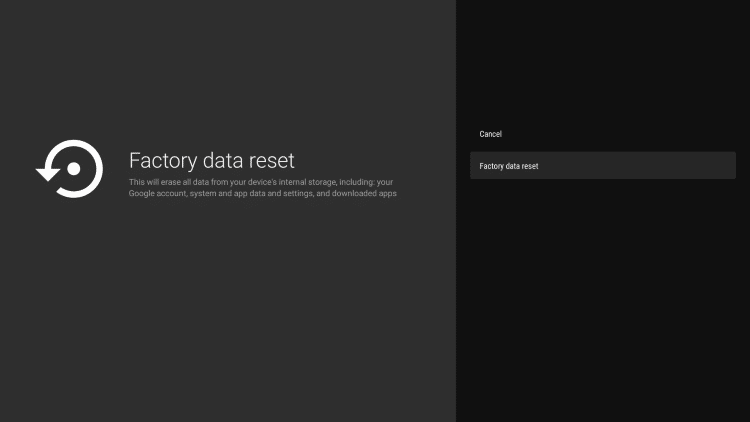
Task: Select the Cancel option
Action: [x=490, y=134]
